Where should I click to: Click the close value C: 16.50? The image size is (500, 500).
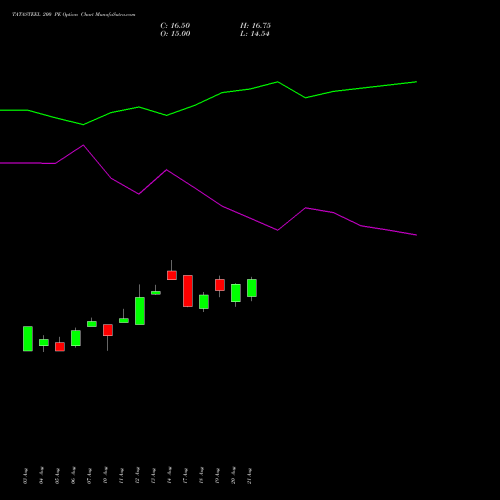click(x=175, y=26)
